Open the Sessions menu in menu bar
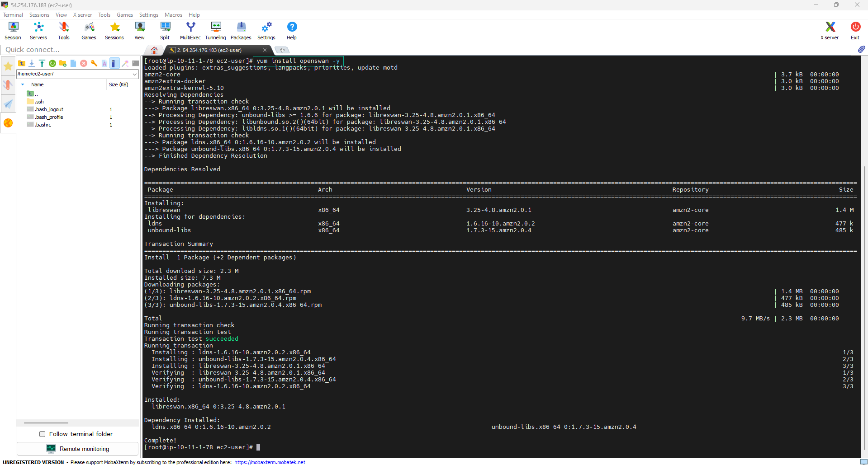868x465 pixels. pyautogui.click(x=39, y=15)
